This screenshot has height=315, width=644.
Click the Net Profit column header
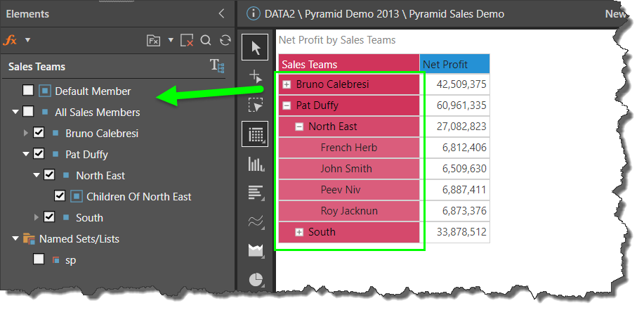(x=454, y=64)
